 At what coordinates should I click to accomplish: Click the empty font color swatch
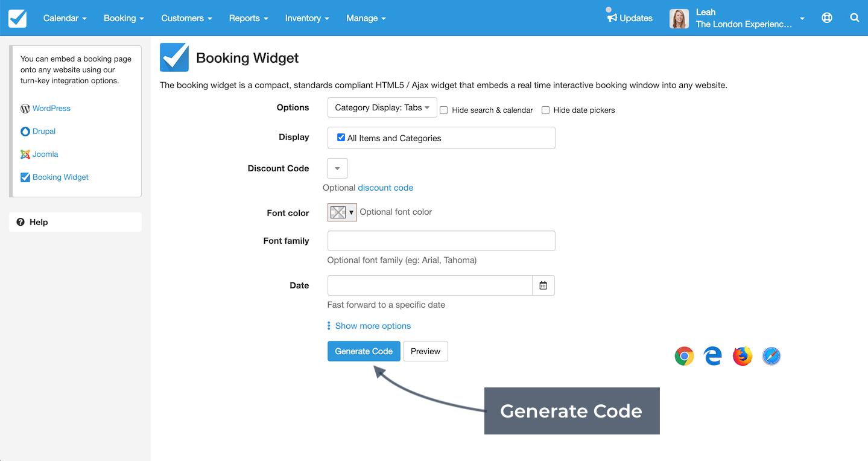point(338,212)
